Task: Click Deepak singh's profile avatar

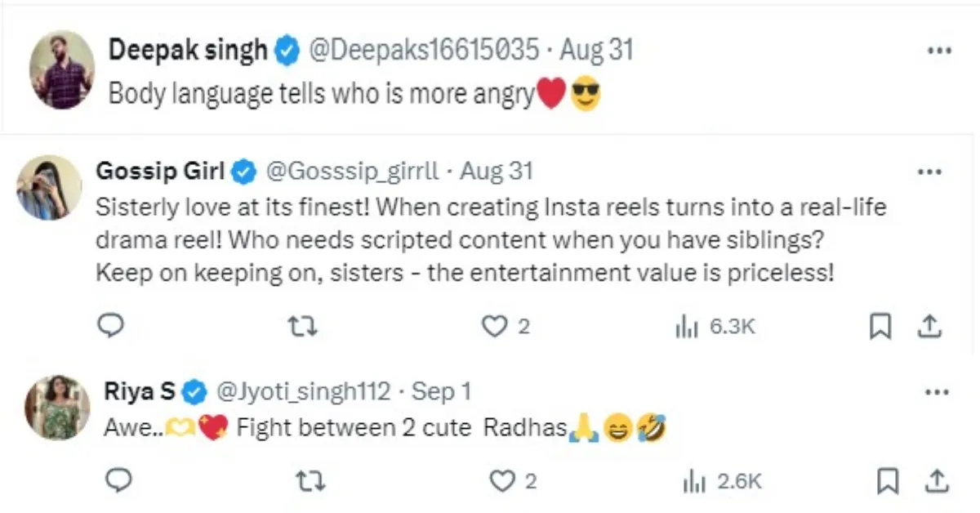Action: [x=62, y=70]
